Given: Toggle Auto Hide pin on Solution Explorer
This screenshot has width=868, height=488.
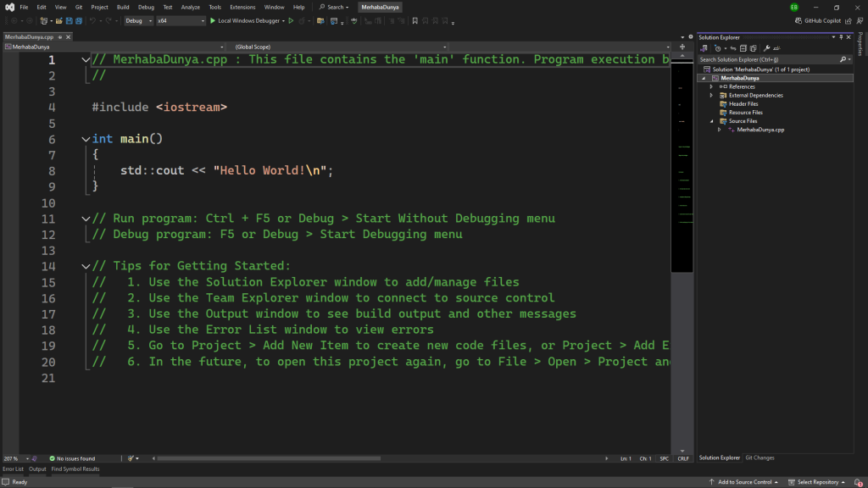Looking at the screenshot, I should (841, 37).
